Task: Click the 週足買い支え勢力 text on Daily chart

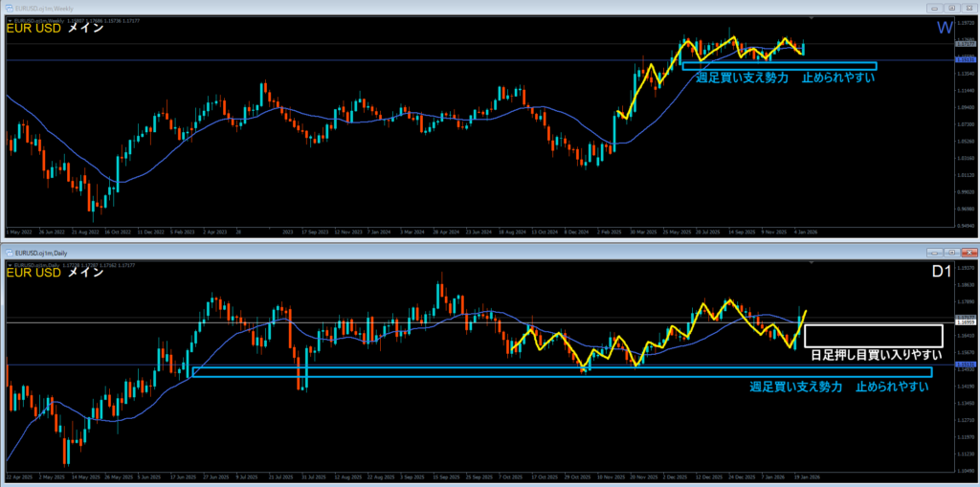Action: pyautogui.click(x=796, y=387)
